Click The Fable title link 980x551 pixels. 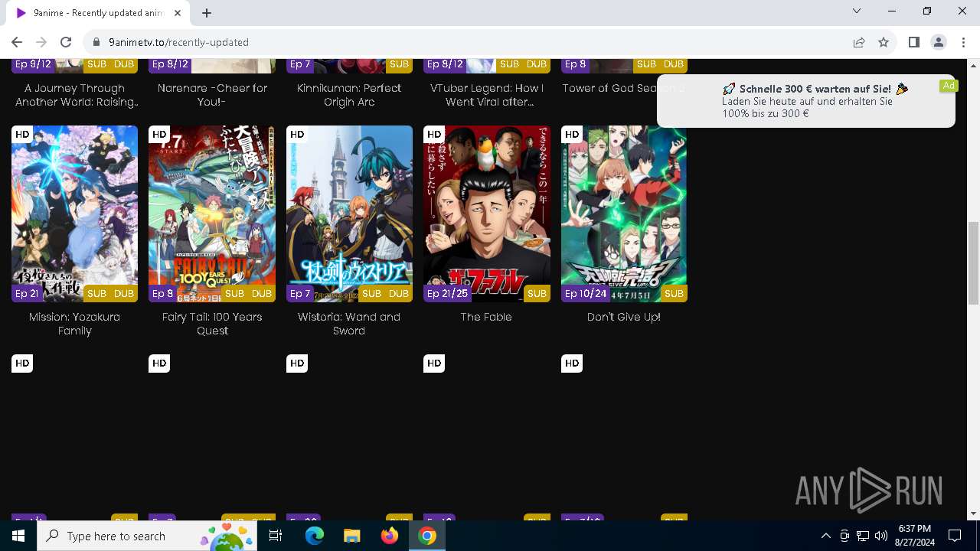click(x=486, y=317)
